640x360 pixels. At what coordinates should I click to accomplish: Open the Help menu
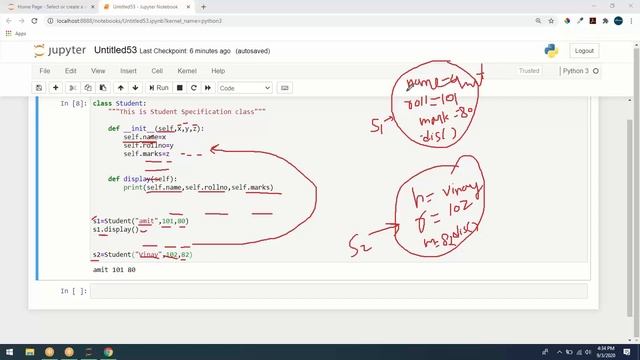(x=218, y=71)
